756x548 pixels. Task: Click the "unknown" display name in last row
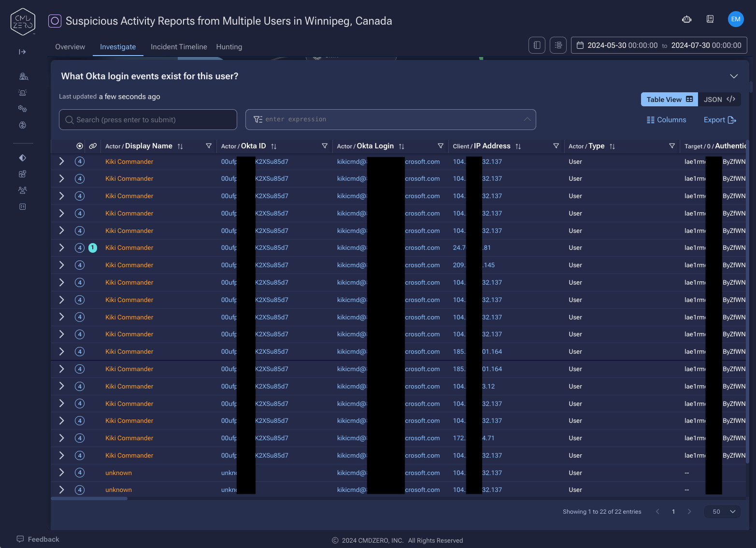[x=118, y=490]
